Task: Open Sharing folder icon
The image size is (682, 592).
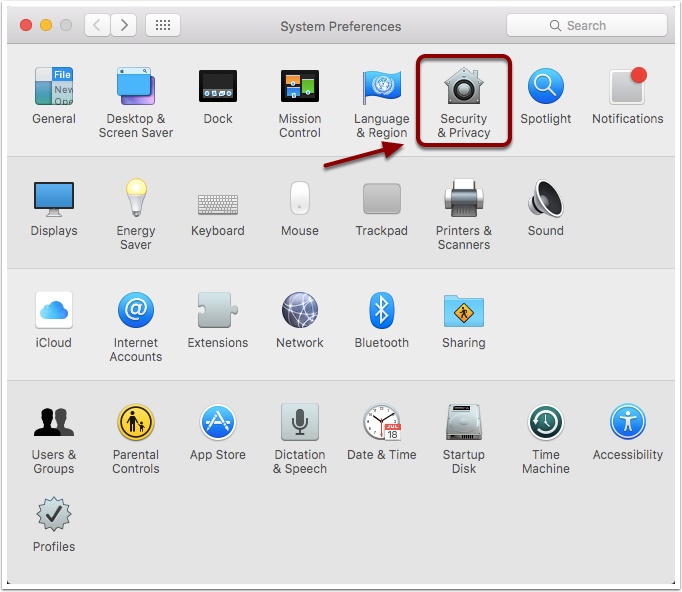Action: pyautogui.click(x=464, y=311)
